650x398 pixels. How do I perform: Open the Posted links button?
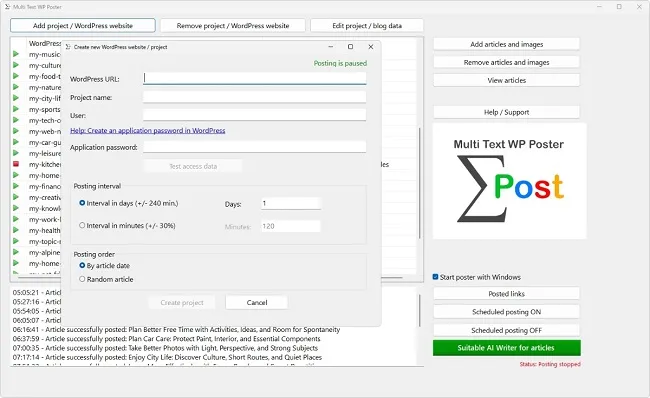(506, 294)
